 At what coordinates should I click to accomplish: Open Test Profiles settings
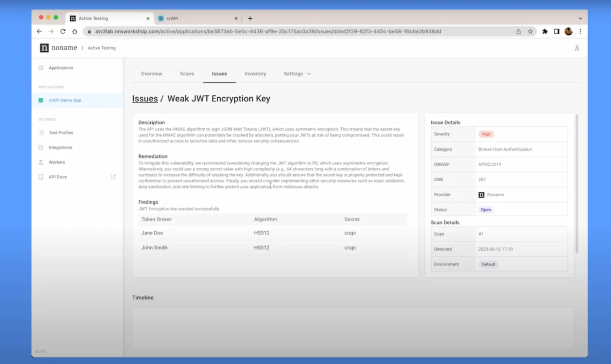(x=61, y=133)
